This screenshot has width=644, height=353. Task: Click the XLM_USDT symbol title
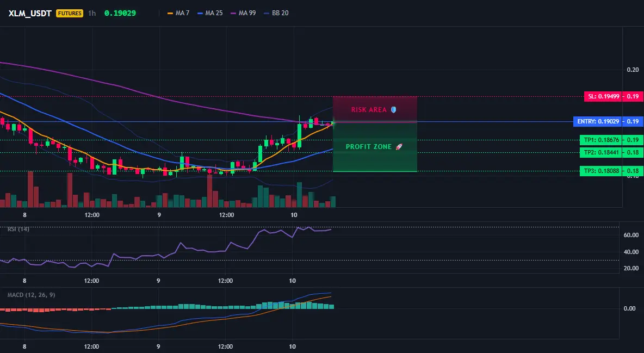coord(30,13)
